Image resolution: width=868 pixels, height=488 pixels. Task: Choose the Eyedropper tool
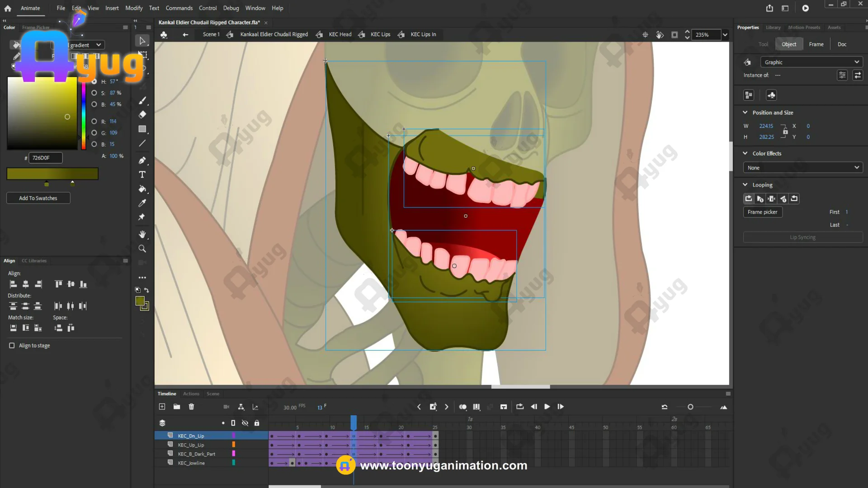pos(142,203)
